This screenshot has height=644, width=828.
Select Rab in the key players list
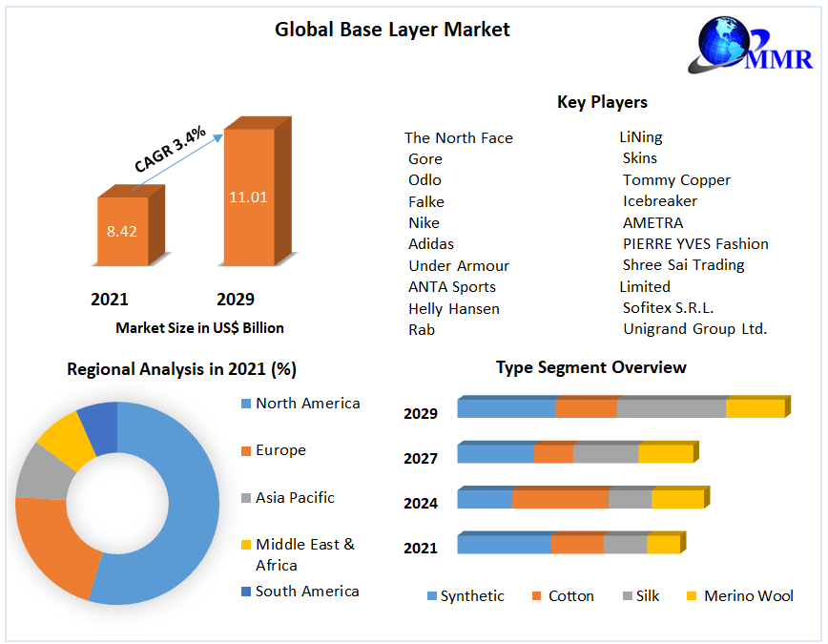(422, 330)
